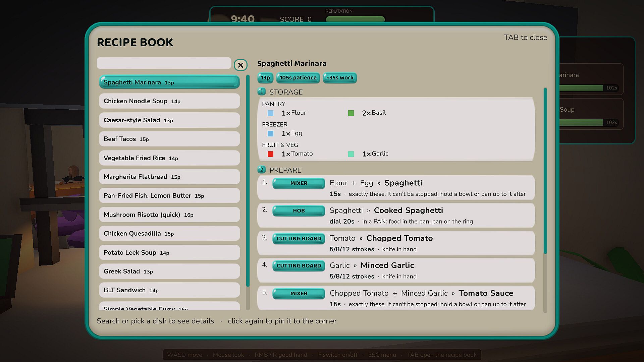Image resolution: width=644 pixels, height=362 pixels.
Task: Click the recipe list scrollbar
Action: coord(248,181)
